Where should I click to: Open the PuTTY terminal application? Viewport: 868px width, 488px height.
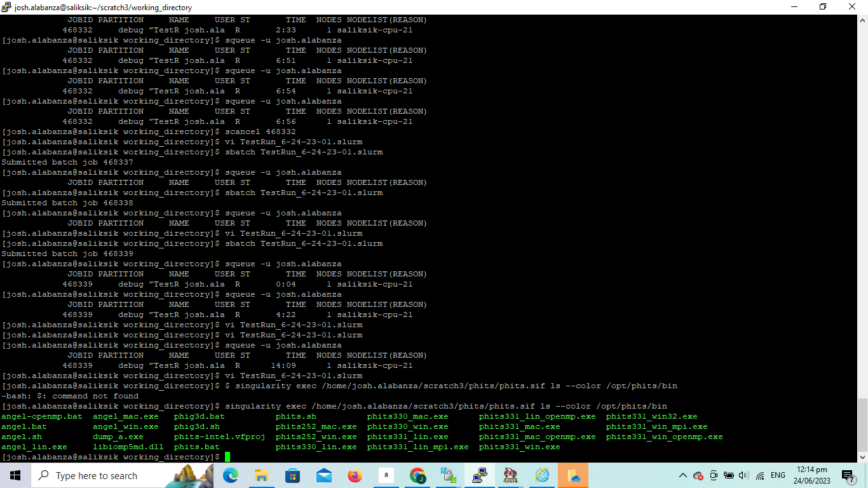click(479, 475)
